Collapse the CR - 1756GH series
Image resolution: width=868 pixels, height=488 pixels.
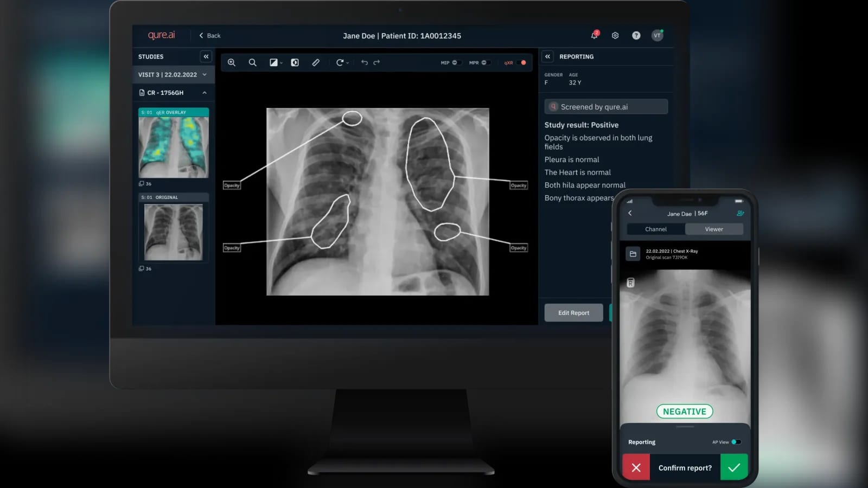(x=205, y=93)
